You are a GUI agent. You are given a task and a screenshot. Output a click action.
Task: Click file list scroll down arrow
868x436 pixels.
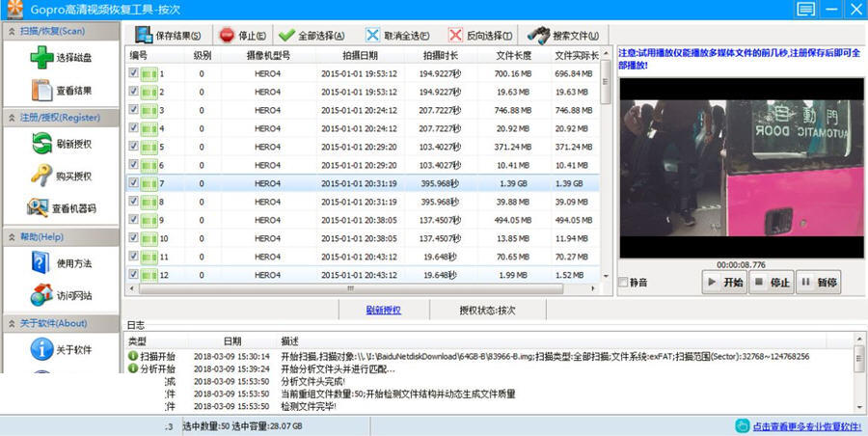(606, 275)
